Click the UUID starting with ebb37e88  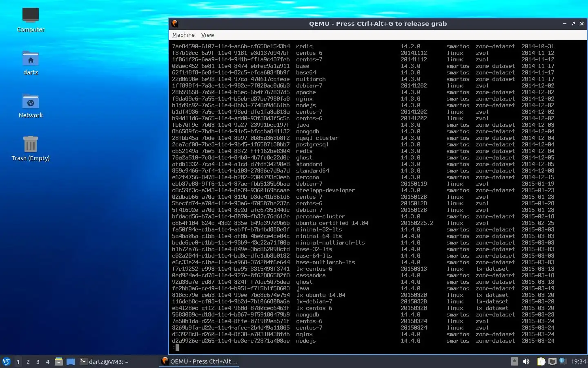click(x=231, y=184)
